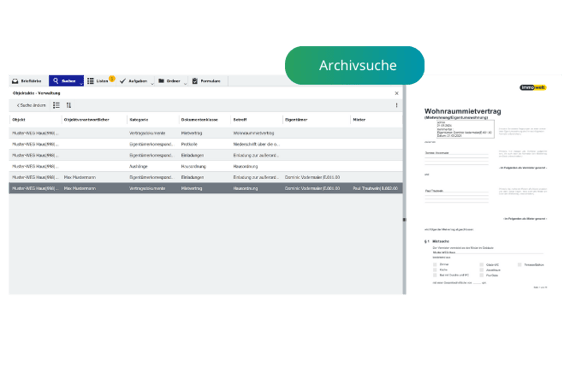Viewport: 570px width, 385px height.
Task: Open the Formulare forms tab
Action: [208, 81]
